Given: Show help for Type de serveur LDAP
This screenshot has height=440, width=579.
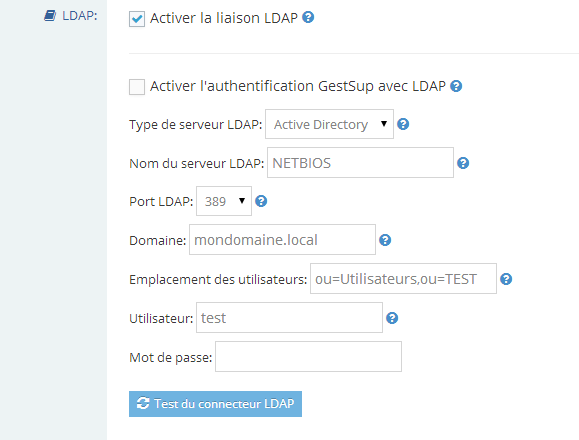Looking at the screenshot, I should (403, 124).
